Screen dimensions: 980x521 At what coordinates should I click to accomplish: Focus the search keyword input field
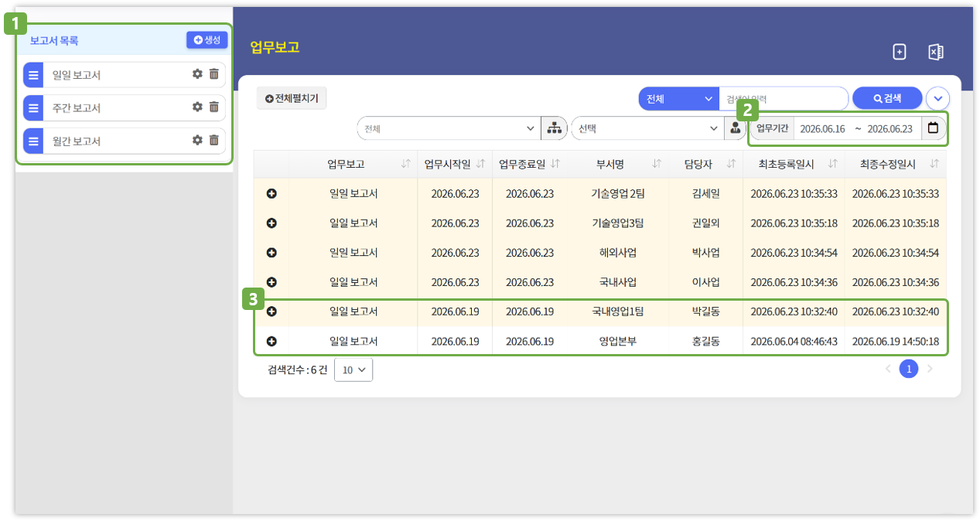(784, 99)
